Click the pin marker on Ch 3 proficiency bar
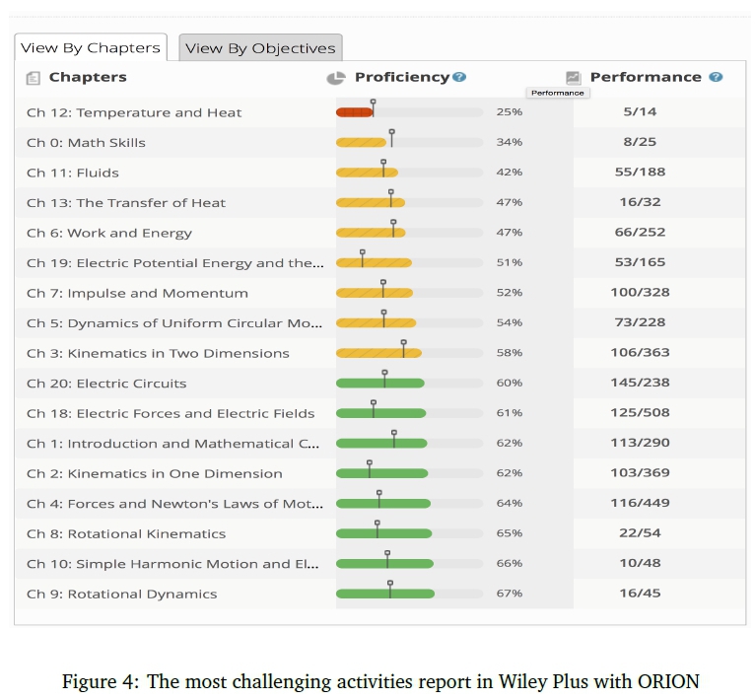Viewport: 755px width, 700px height. click(x=403, y=344)
